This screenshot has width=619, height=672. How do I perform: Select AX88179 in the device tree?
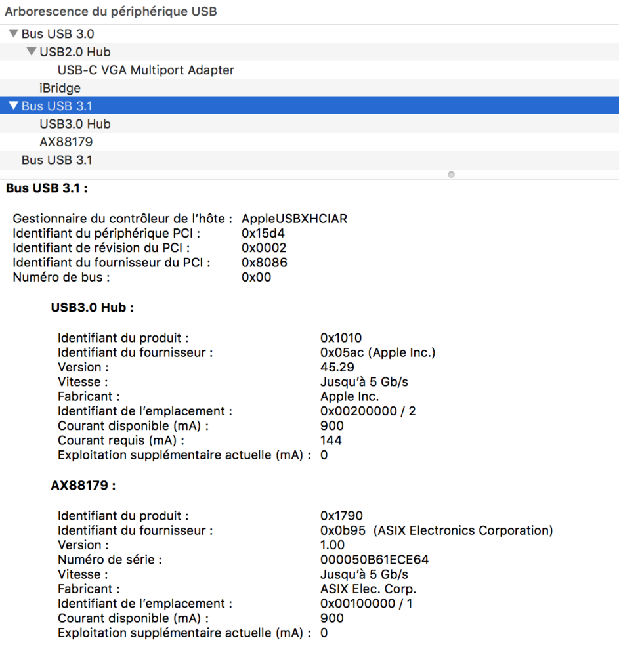(66, 142)
